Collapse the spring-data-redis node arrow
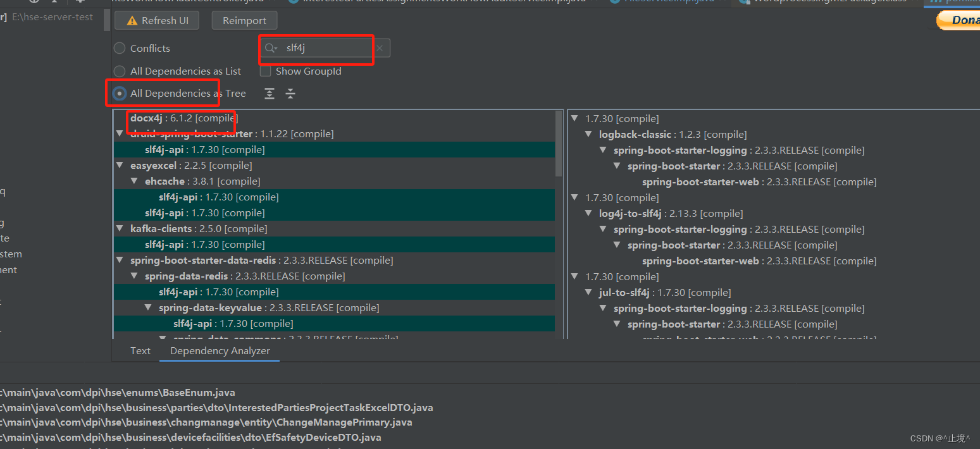This screenshot has height=449, width=980. tap(134, 276)
